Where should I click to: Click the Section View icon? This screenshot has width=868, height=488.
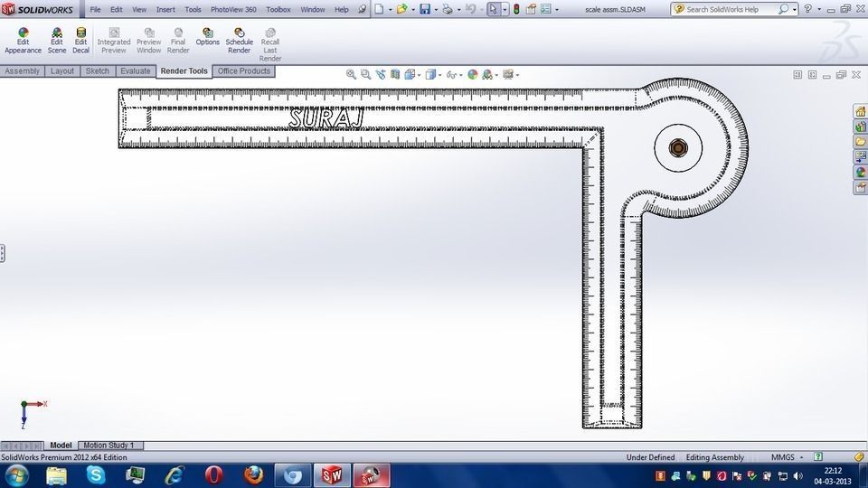click(x=395, y=74)
